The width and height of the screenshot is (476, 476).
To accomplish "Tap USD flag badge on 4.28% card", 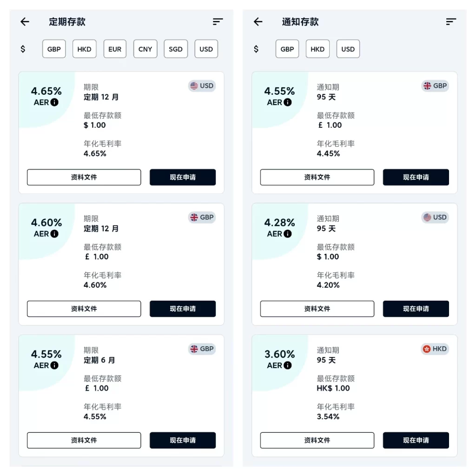I will point(435,218).
